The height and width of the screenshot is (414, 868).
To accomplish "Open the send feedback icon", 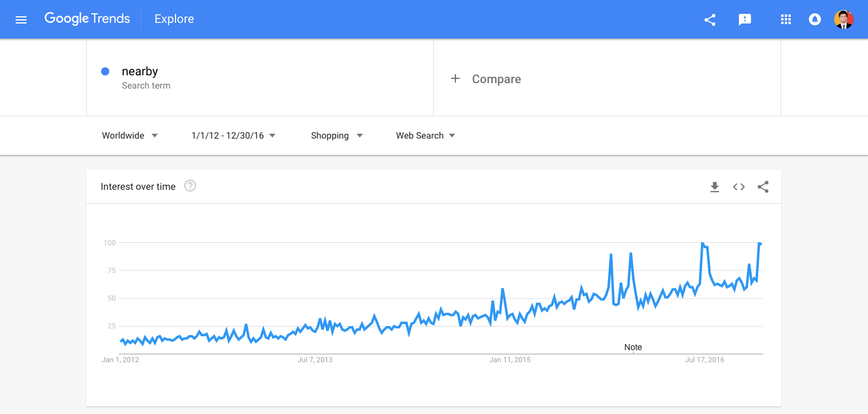I will point(745,19).
